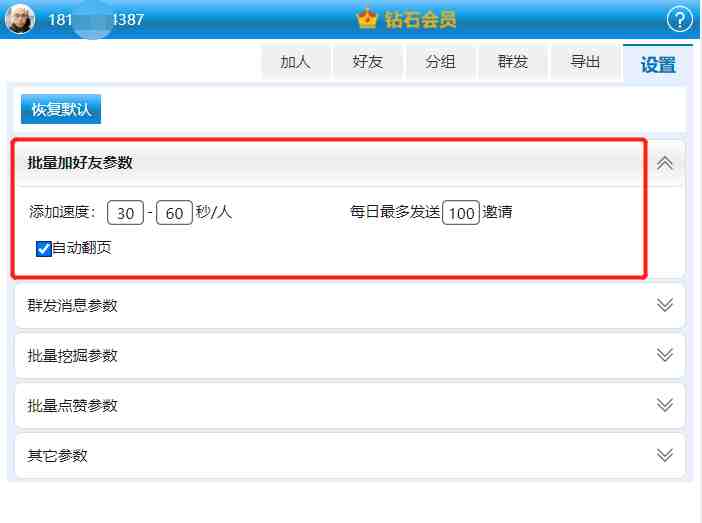702x523 pixels.
Task: Click the daily invite limit field 100
Action: click(461, 213)
